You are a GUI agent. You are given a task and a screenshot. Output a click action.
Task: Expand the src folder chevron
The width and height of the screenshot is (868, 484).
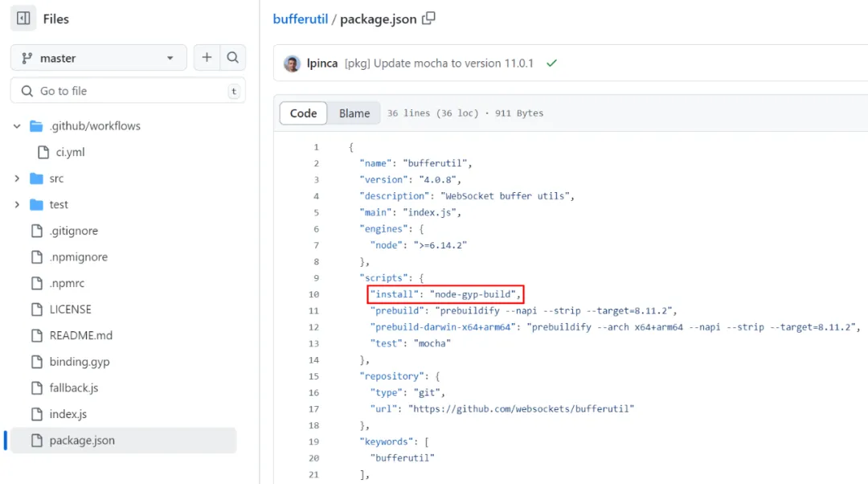point(17,178)
